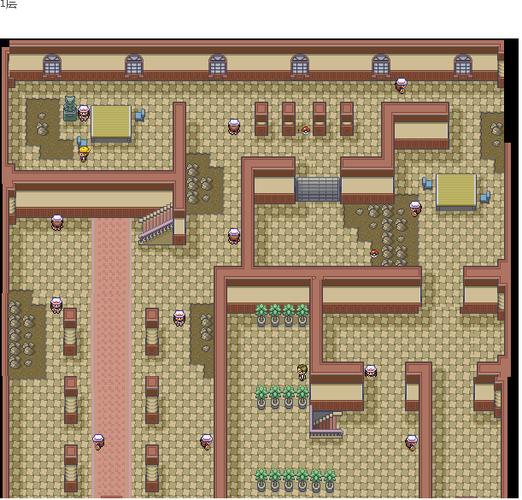Click the '1层' floor label text
This screenshot has height=500, width=522.
tap(8, 4)
